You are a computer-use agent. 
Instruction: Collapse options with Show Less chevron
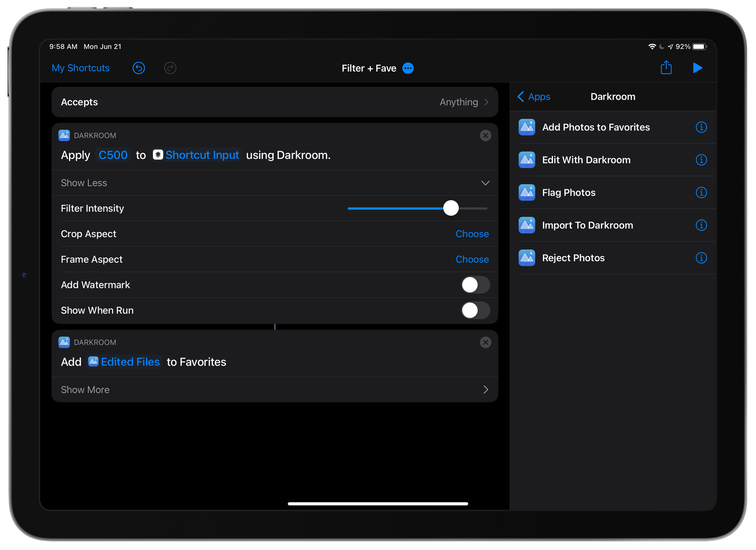click(x=485, y=183)
